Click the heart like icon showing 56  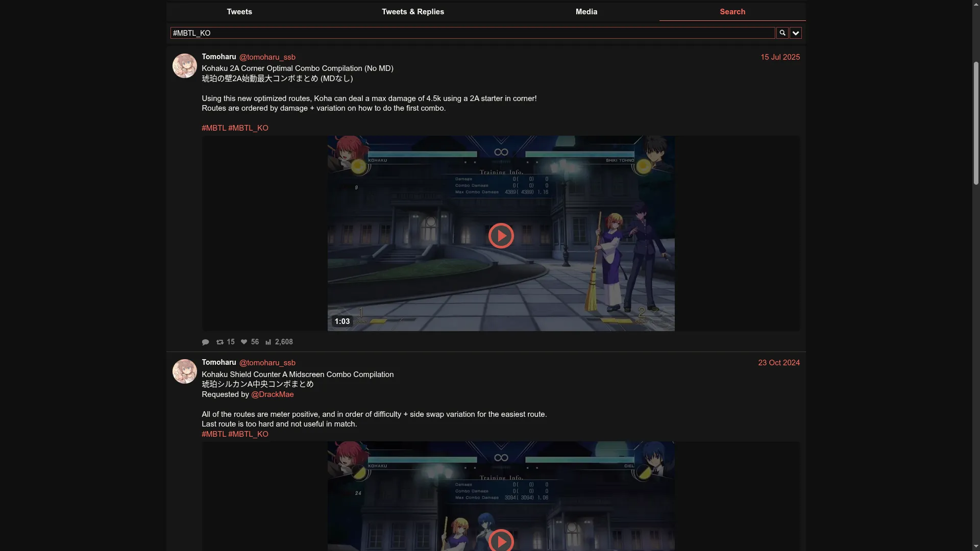click(x=244, y=342)
